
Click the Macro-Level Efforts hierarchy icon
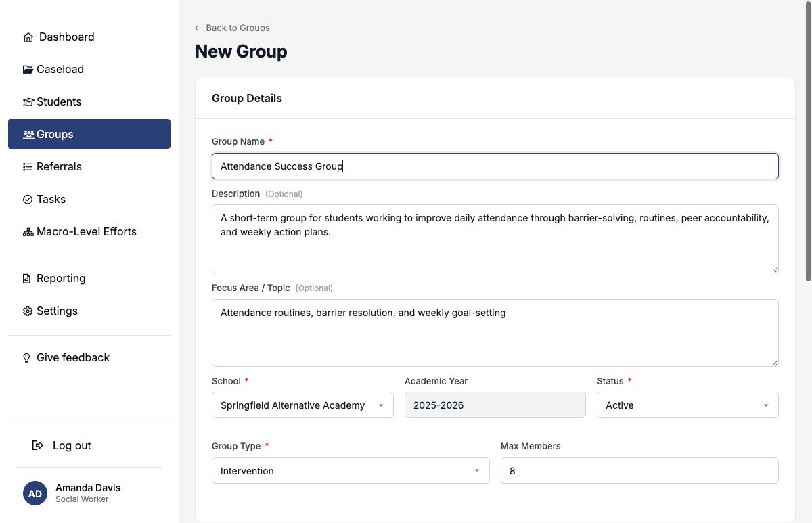point(28,232)
